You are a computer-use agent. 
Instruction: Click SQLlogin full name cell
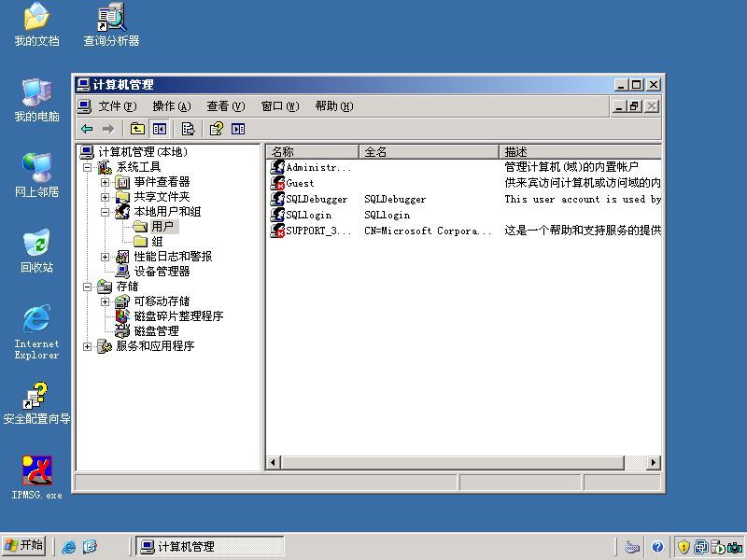[387, 215]
